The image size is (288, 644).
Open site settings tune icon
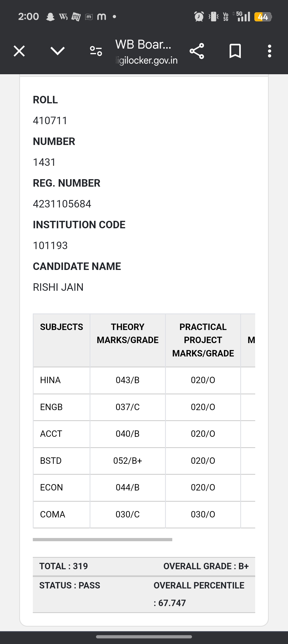pyautogui.click(x=96, y=51)
